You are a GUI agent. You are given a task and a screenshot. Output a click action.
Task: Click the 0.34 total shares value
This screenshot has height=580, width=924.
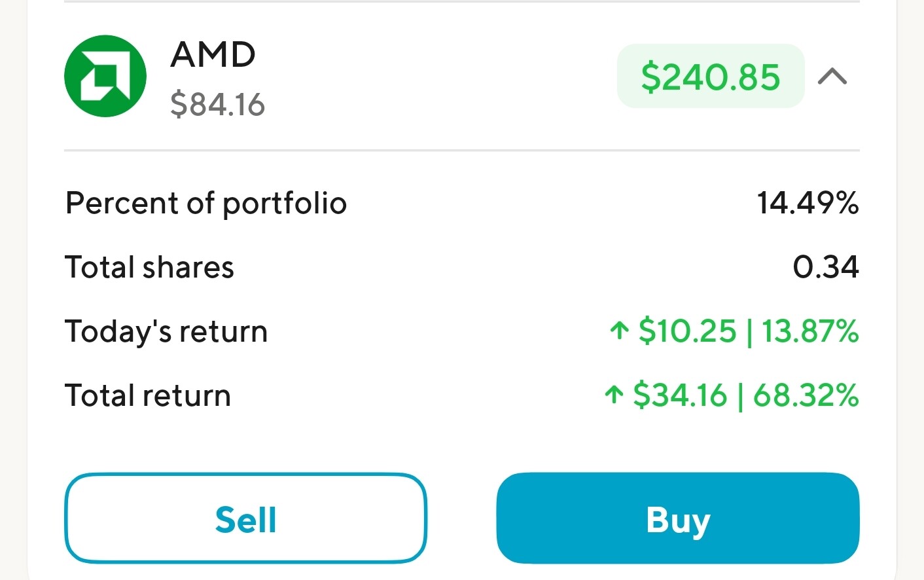(825, 267)
